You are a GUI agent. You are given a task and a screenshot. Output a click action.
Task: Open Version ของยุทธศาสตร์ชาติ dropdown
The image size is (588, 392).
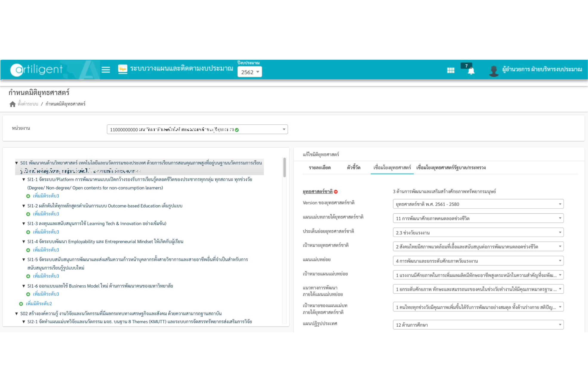pyautogui.click(x=478, y=204)
